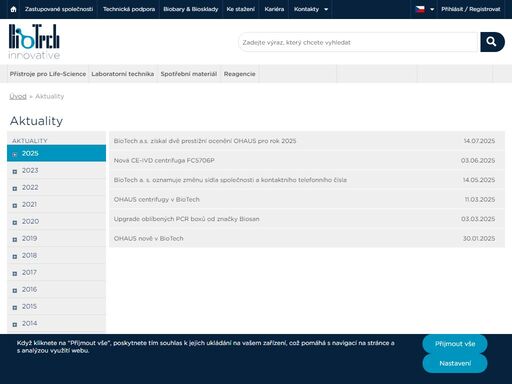Open Laboratorní technika category
512x384 pixels.
[x=123, y=74]
